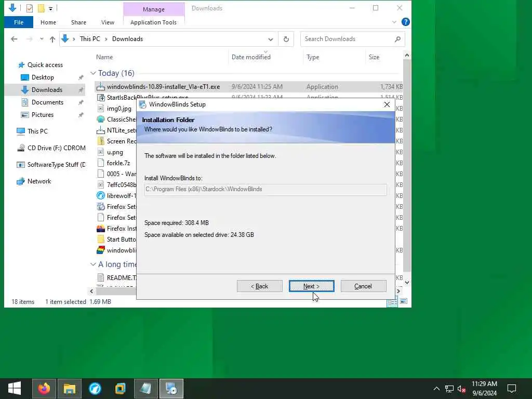
Task: Click the muted volume tray icon
Action: click(461, 389)
